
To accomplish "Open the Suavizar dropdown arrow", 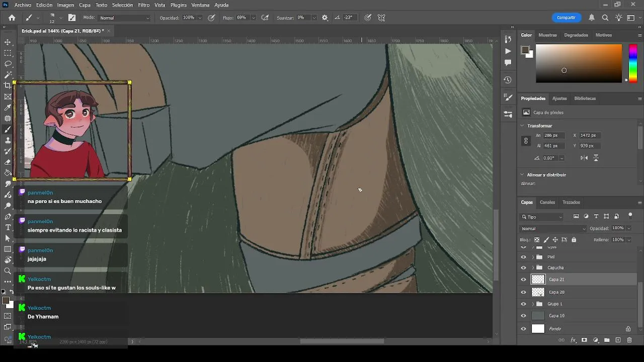I will [313, 18].
